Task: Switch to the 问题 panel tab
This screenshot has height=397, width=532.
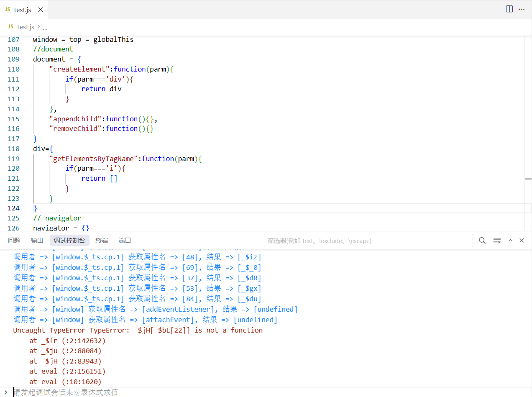Action: [x=14, y=241]
